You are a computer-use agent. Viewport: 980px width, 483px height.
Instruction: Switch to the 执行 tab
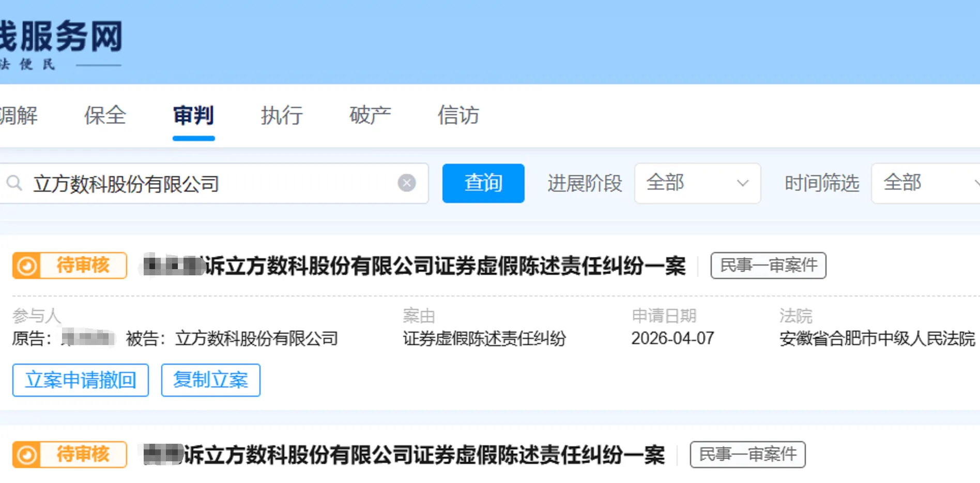(281, 116)
